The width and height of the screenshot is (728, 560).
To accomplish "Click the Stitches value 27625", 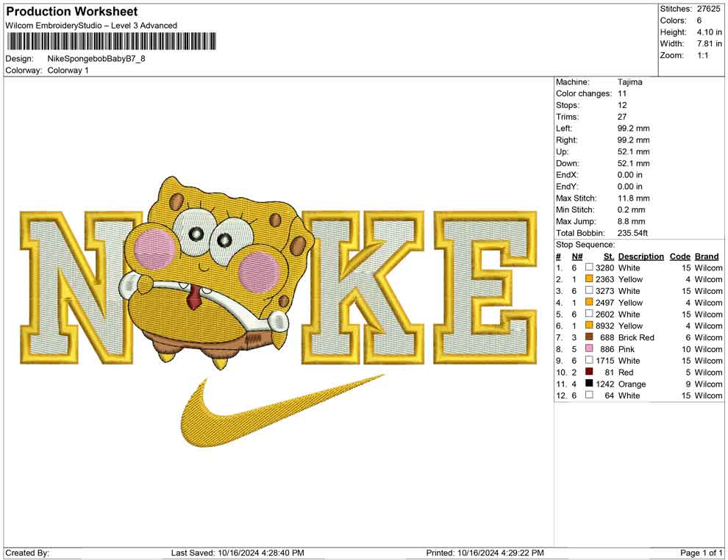I will [708, 9].
